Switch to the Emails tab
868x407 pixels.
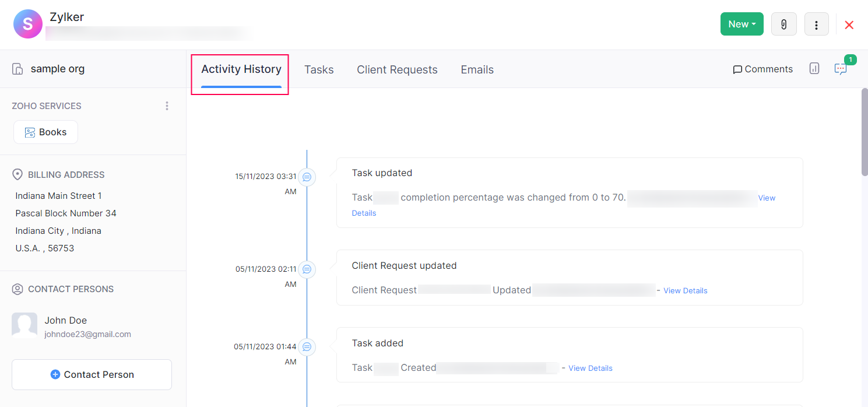click(477, 69)
